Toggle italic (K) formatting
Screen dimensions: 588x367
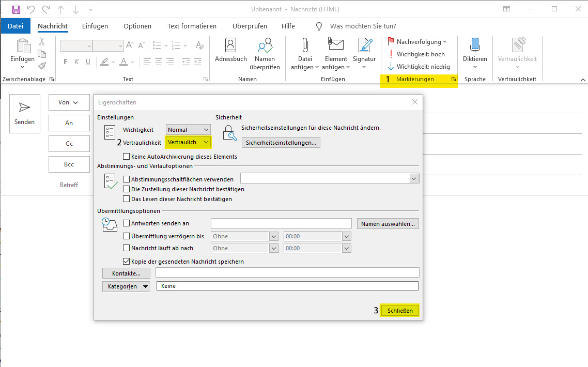tap(77, 62)
